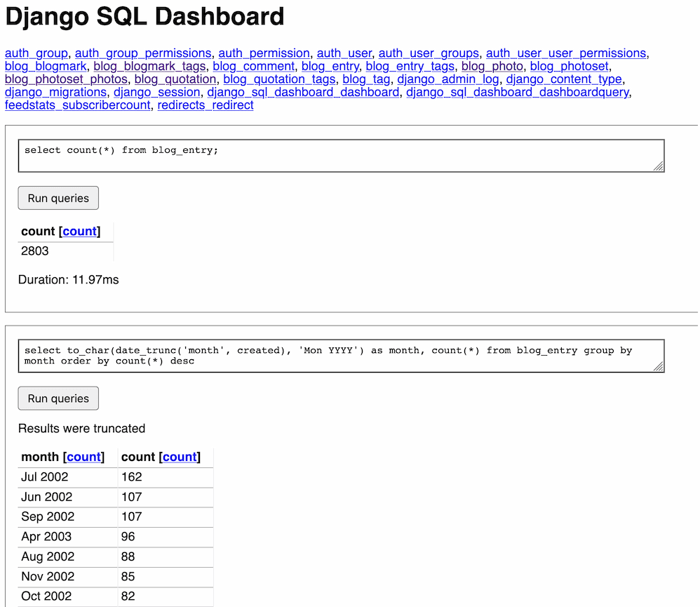Select the 96 count cell

tap(166, 536)
